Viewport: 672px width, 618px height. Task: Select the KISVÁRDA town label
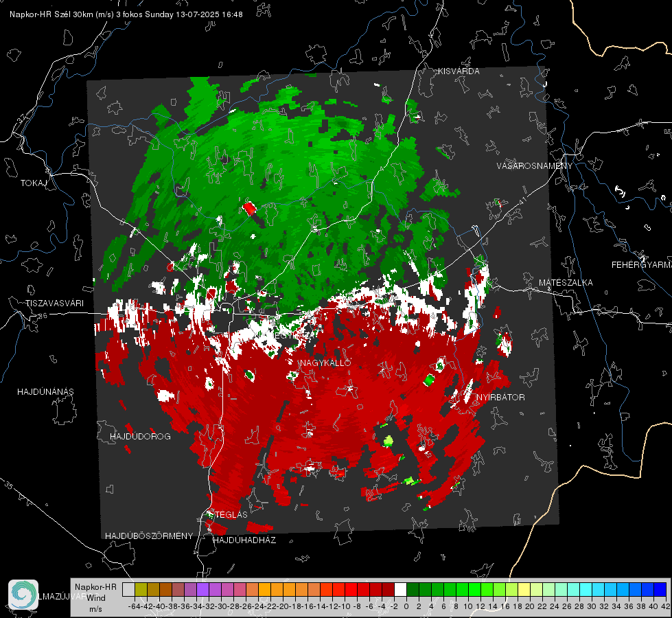(459, 71)
